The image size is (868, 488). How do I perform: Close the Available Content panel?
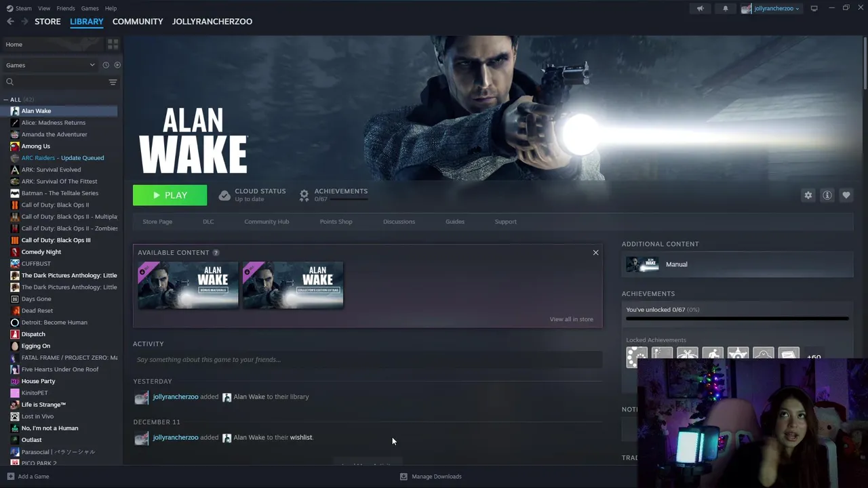point(595,253)
